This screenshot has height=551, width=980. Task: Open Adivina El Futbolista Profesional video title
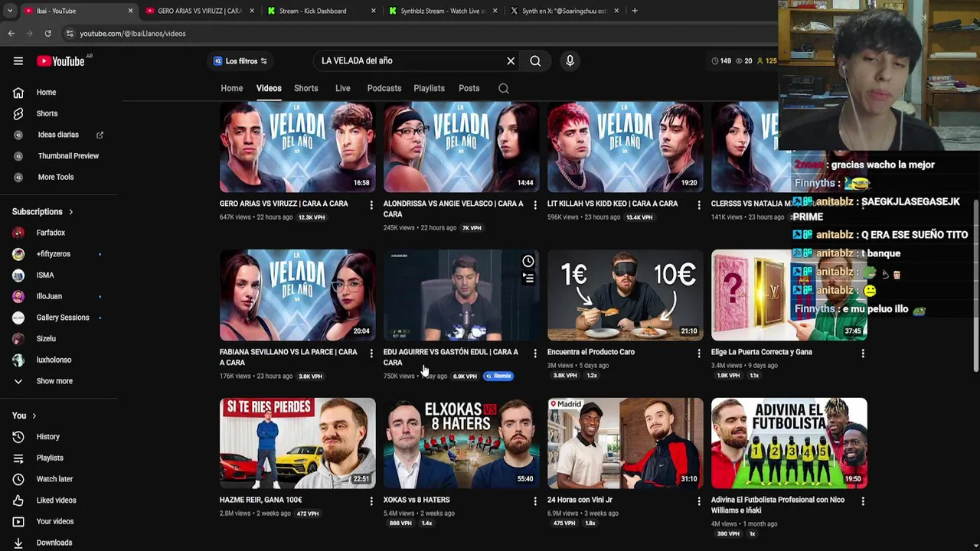click(x=778, y=505)
